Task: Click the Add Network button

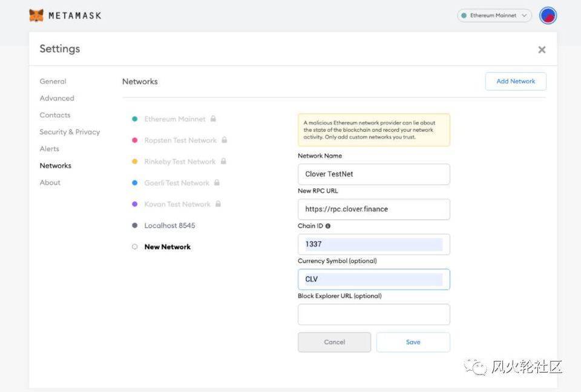Action: 516,81
